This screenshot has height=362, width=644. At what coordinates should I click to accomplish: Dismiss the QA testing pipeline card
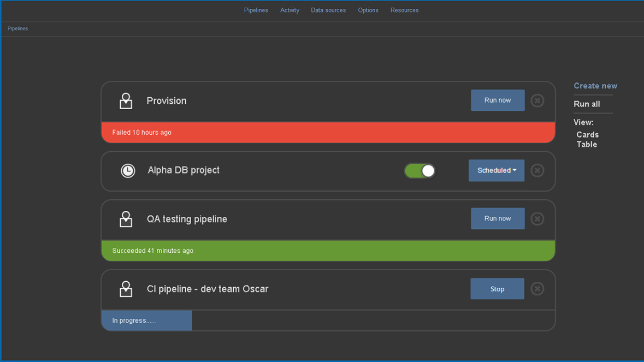click(x=537, y=218)
